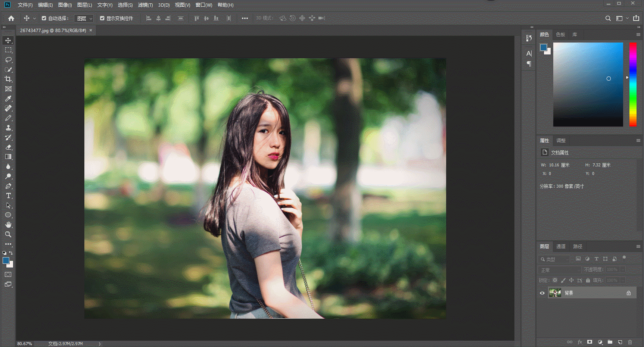The image size is (644, 347).
Task: Click the delete layer trash button
Action: 630,342
